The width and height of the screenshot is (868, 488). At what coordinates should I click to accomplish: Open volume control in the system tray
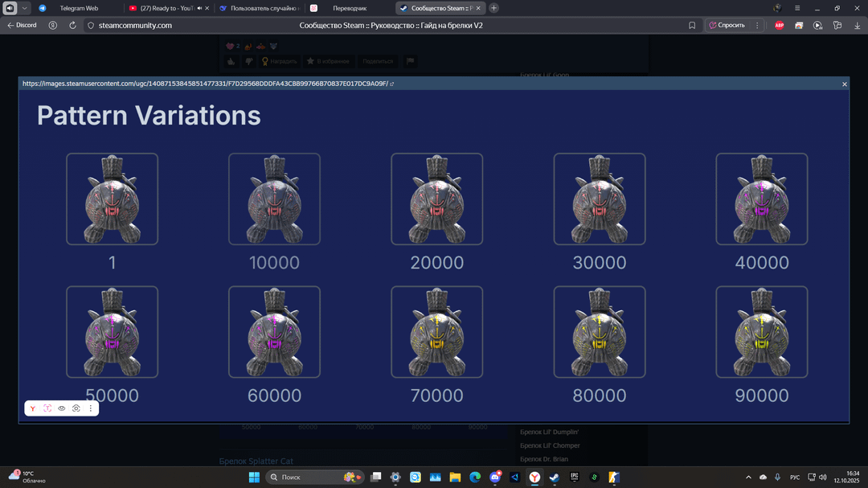click(823, 477)
